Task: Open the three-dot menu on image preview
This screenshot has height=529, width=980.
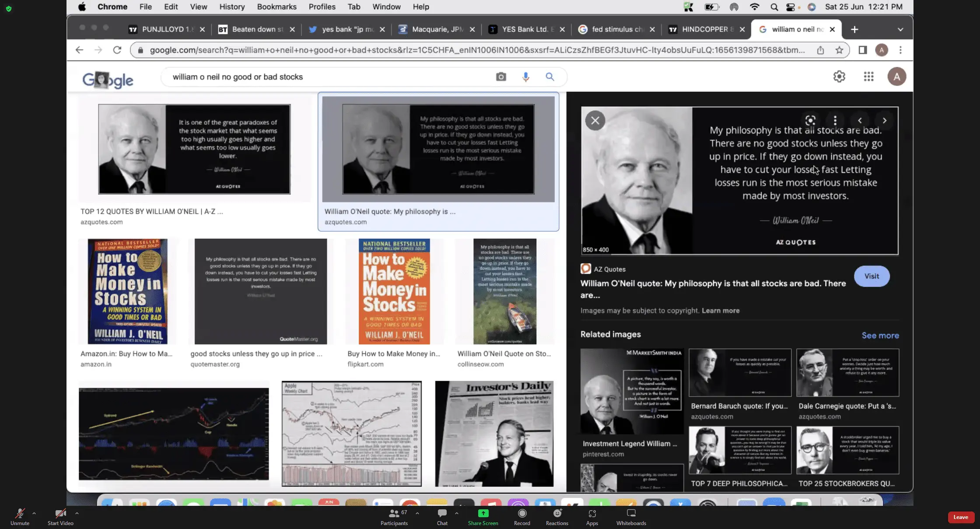Action: (x=835, y=120)
